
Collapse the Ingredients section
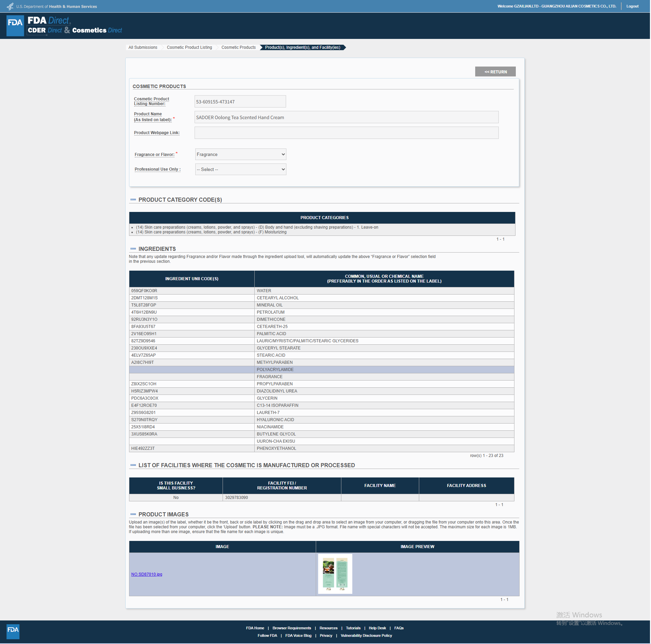(x=133, y=249)
